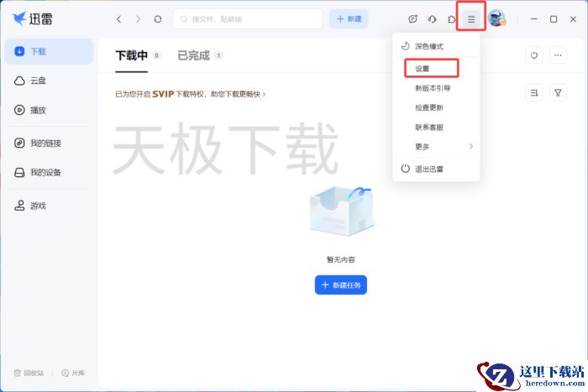Click the SVIP download privilege link
The width and height of the screenshot is (588, 392).
pyautogui.click(x=191, y=94)
